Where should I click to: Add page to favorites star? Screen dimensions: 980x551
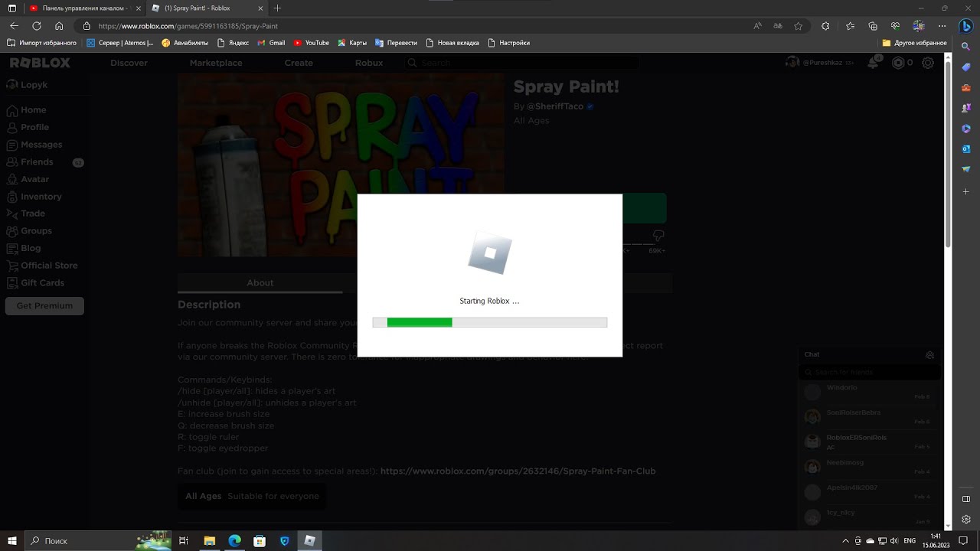[x=799, y=25]
